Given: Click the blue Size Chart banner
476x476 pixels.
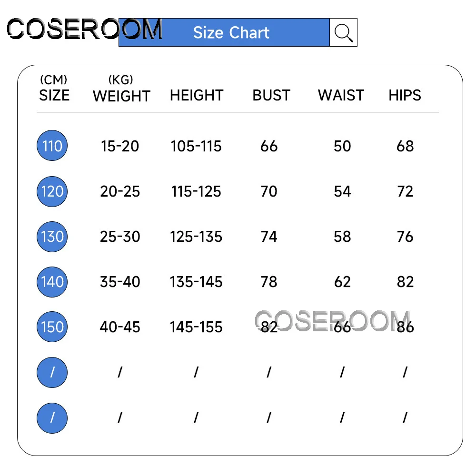Looking at the screenshot, I should click(x=231, y=32).
